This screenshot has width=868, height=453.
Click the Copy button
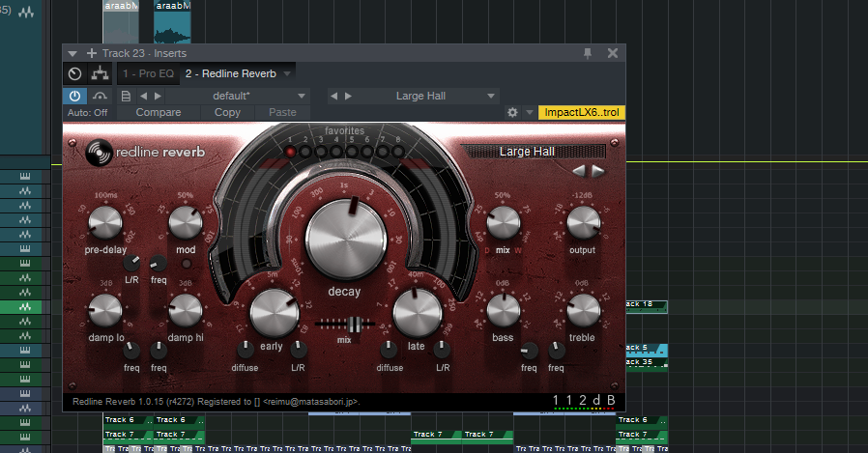point(227,112)
